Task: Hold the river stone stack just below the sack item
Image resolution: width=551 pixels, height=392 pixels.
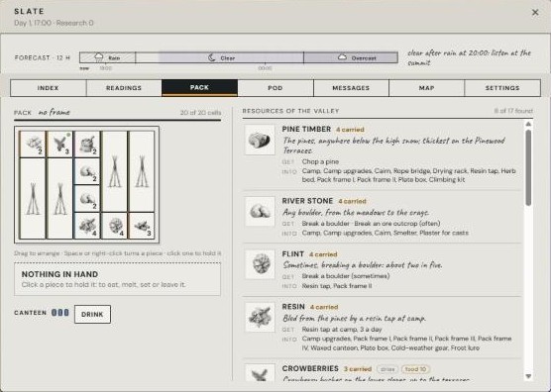Action: [x=87, y=171]
